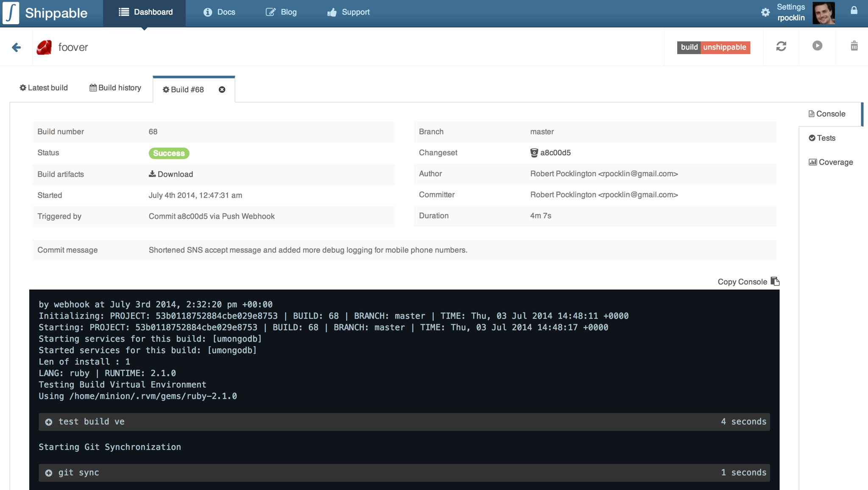Click the Build number value 68
The height and width of the screenshot is (490, 868).
point(153,132)
